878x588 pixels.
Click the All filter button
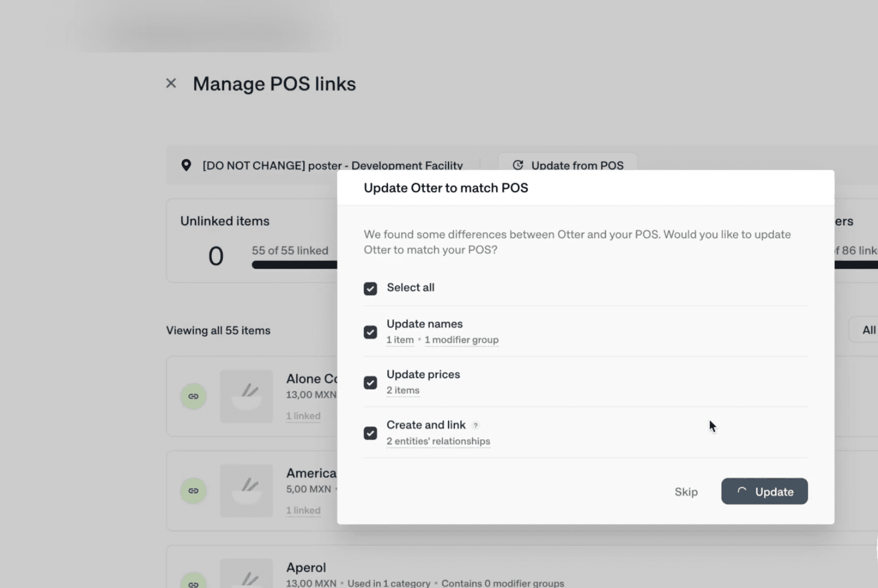click(865, 330)
